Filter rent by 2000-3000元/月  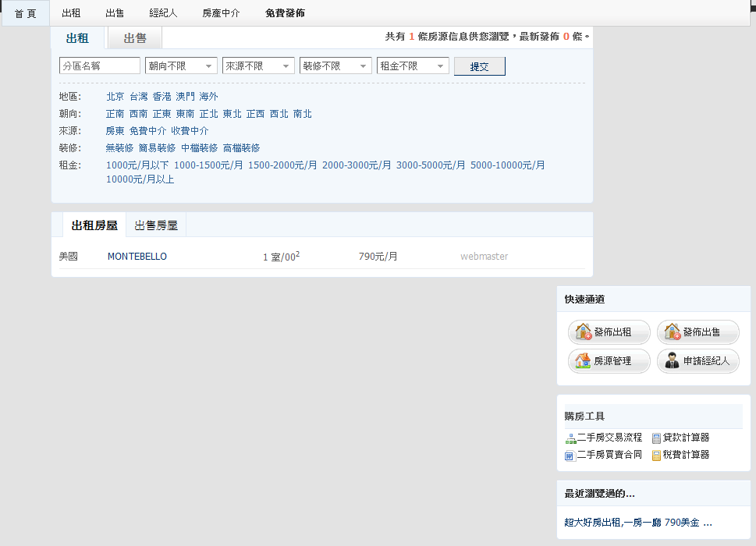coord(357,165)
